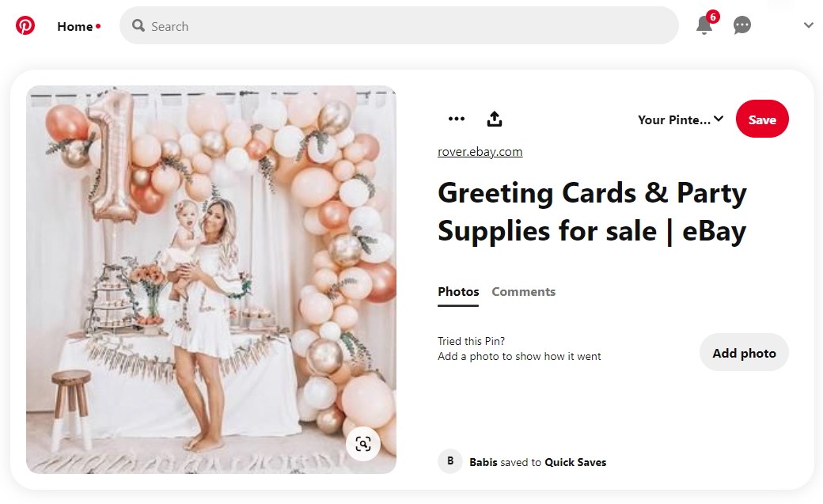Open the 'Your Pinte...' board dropdown
823x504 pixels.
[x=681, y=119]
